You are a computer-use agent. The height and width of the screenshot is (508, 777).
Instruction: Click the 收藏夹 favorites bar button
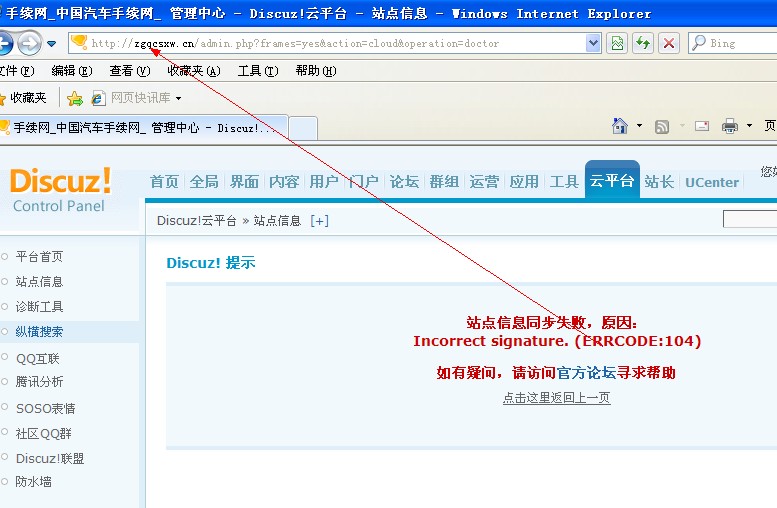[23, 98]
